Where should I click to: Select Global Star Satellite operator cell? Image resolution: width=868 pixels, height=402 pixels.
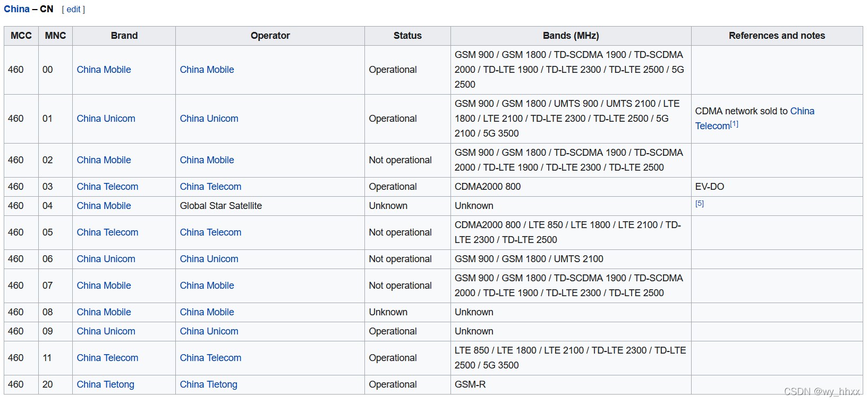point(270,206)
